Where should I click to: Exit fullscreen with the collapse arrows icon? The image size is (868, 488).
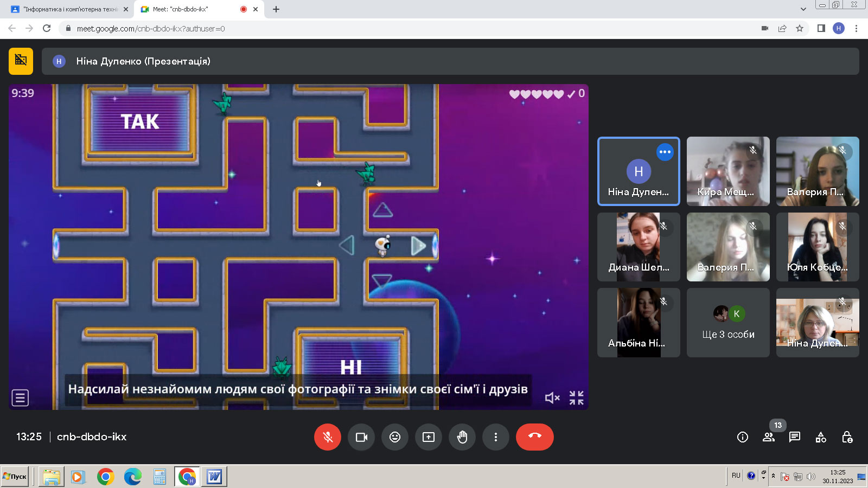(x=577, y=398)
